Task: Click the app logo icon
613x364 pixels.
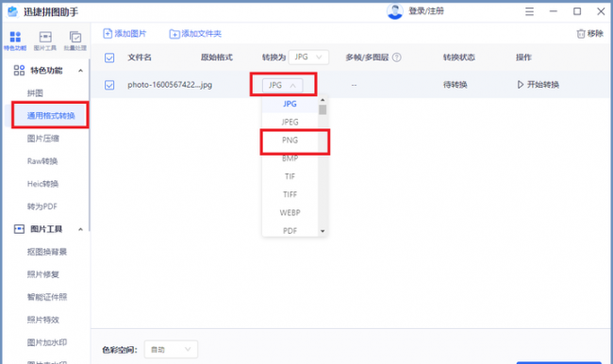Action: pos(12,11)
